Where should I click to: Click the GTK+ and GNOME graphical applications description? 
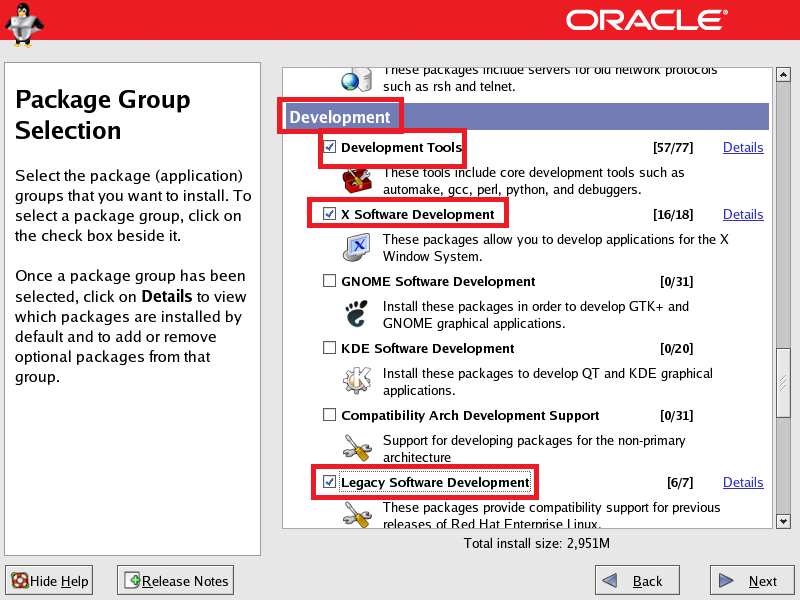coord(536,315)
